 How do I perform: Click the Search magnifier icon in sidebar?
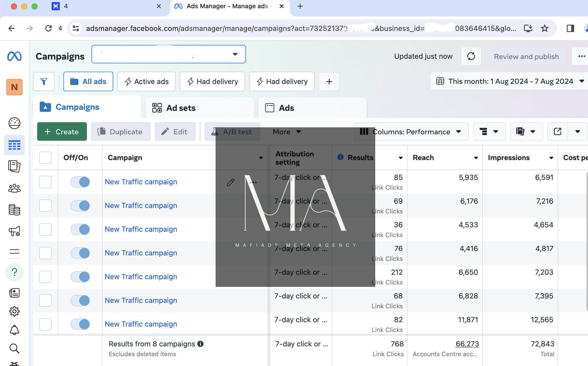pyautogui.click(x=14, y=348)
